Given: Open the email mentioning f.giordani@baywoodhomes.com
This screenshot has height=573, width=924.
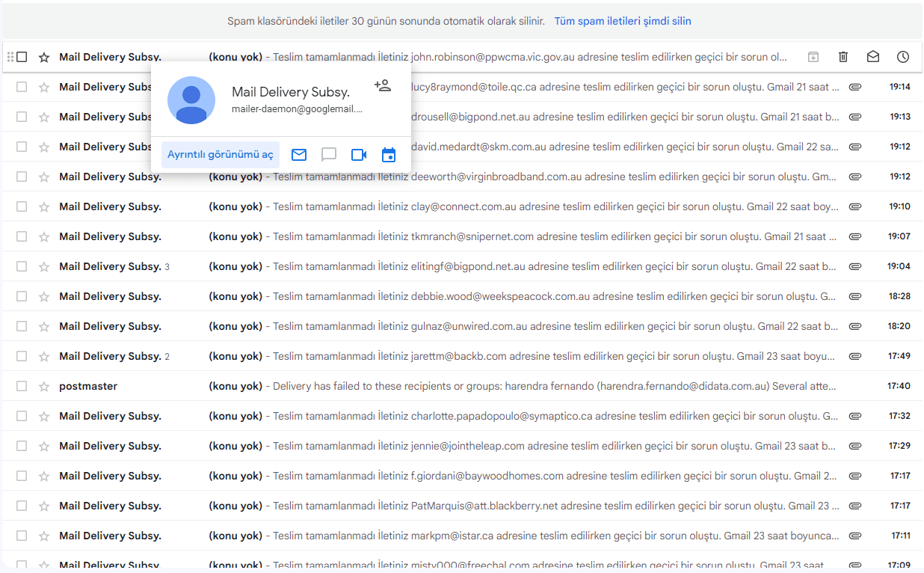Looking at the screenshot, I should point(462,476).
